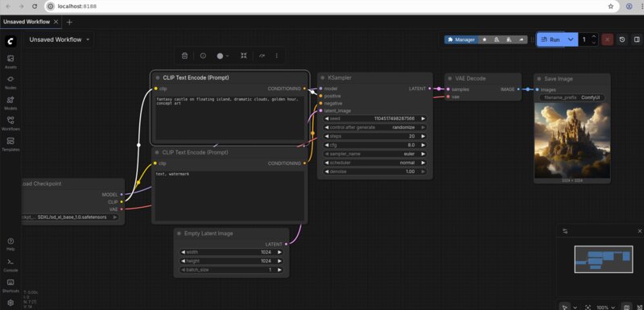
Task: Increase batch count stepper beside Run
Action: pyautogui.click(x=594, y=37)
